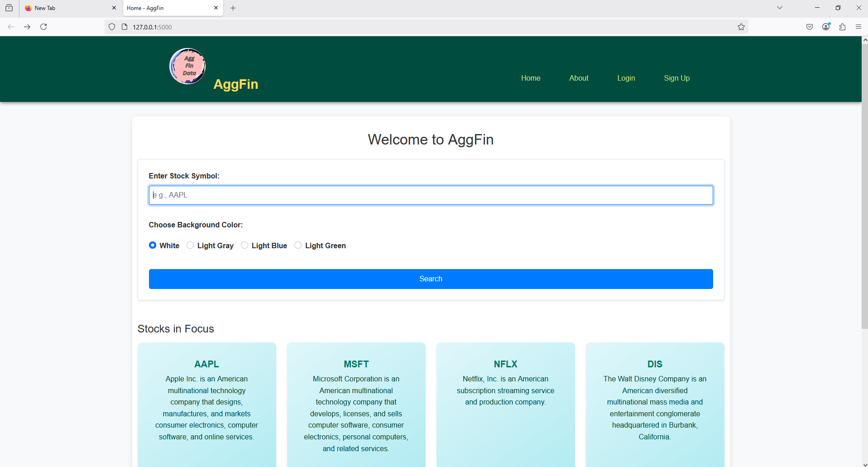Click The Walt Disney Company description text
Screen dimensions: 868x467
point(655,408)
